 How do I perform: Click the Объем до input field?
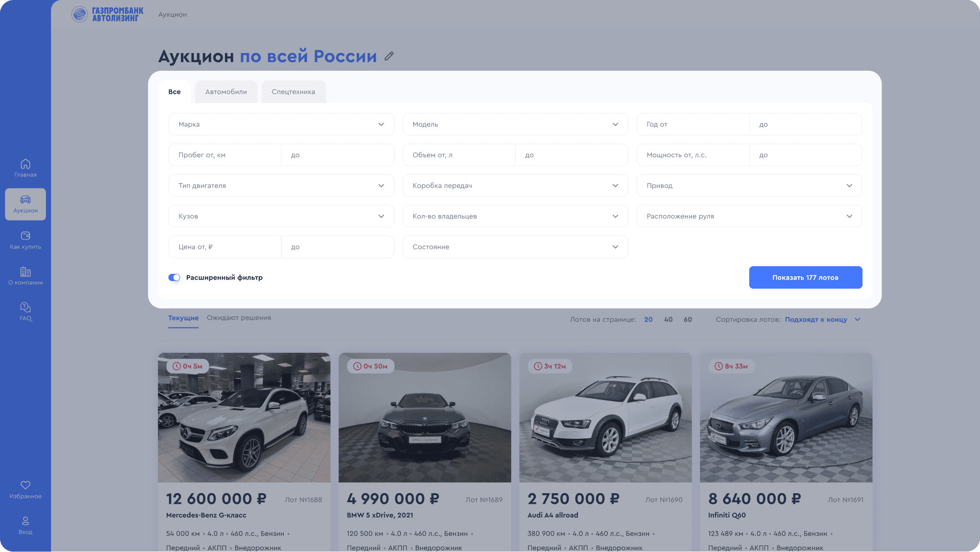(x=572, y=155)
